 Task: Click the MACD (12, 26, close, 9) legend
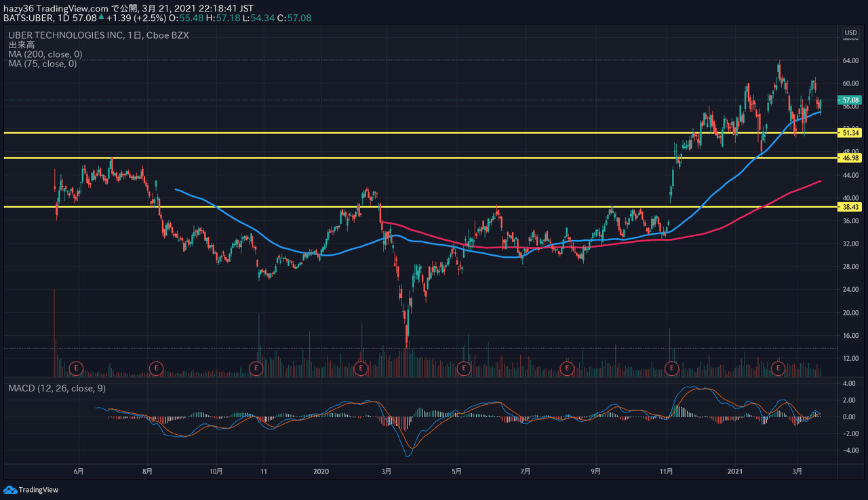57,388
